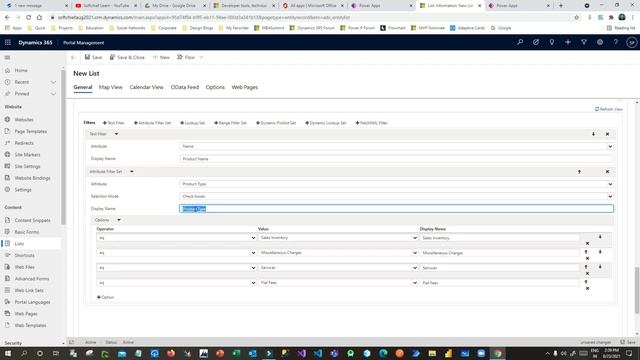
Task: Delete the Flat Fees option row
Action: click(587, 289)
